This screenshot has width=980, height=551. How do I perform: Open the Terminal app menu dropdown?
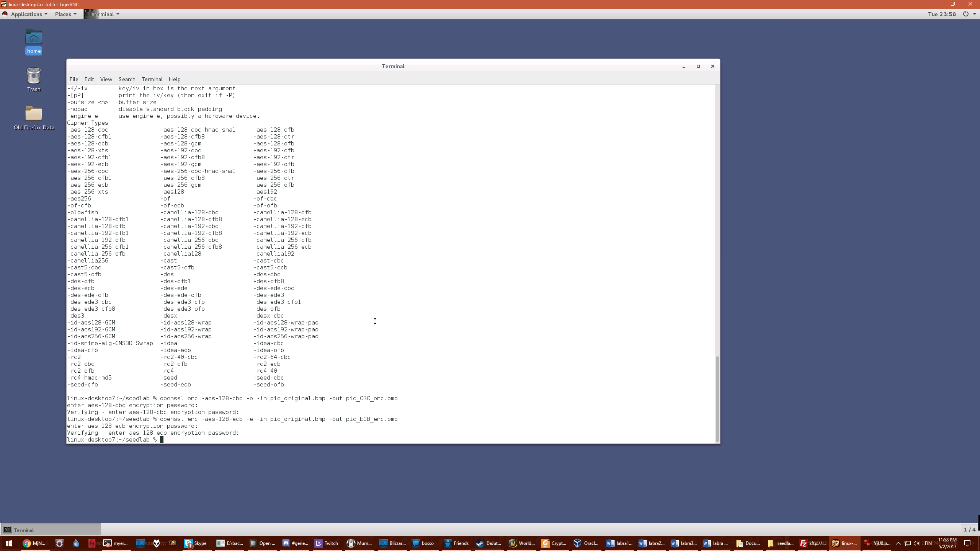pyautogui.click(x=103, y=14)
